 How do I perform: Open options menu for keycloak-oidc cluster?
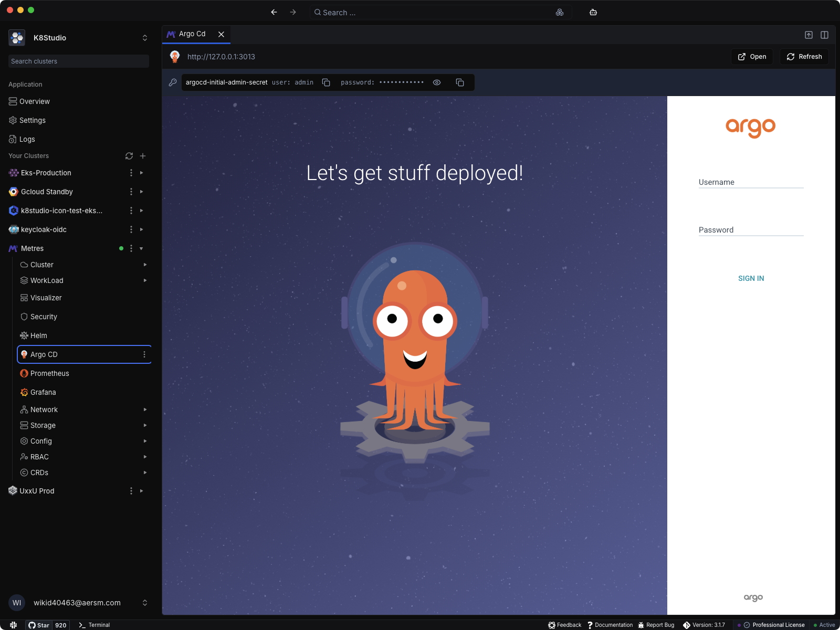pyautogui.click(x=131, y=229)
